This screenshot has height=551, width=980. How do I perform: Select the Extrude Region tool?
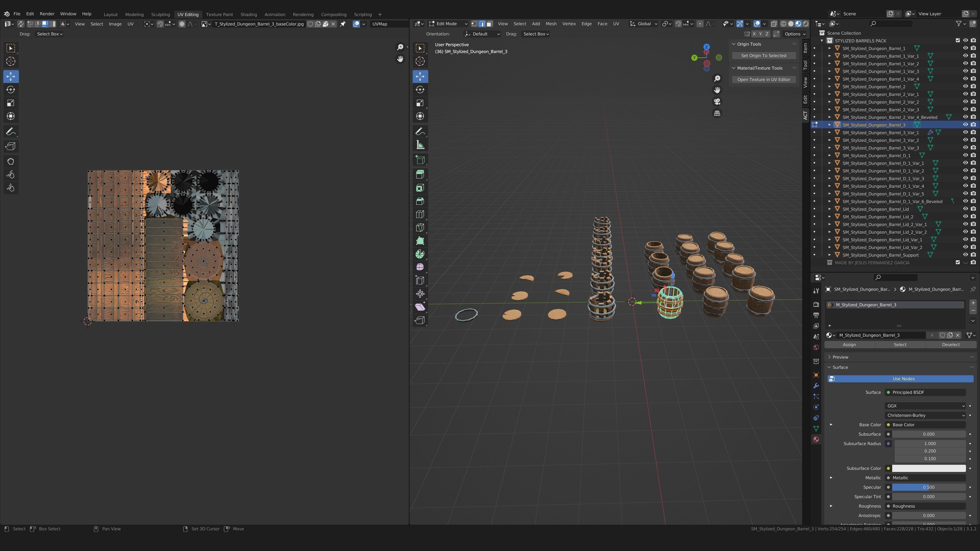pyautogui.click(x=420, y=174)
